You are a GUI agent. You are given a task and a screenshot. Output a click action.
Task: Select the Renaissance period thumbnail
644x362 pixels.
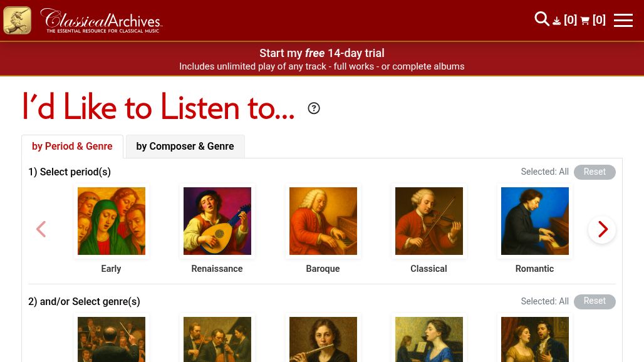[217, 221]
